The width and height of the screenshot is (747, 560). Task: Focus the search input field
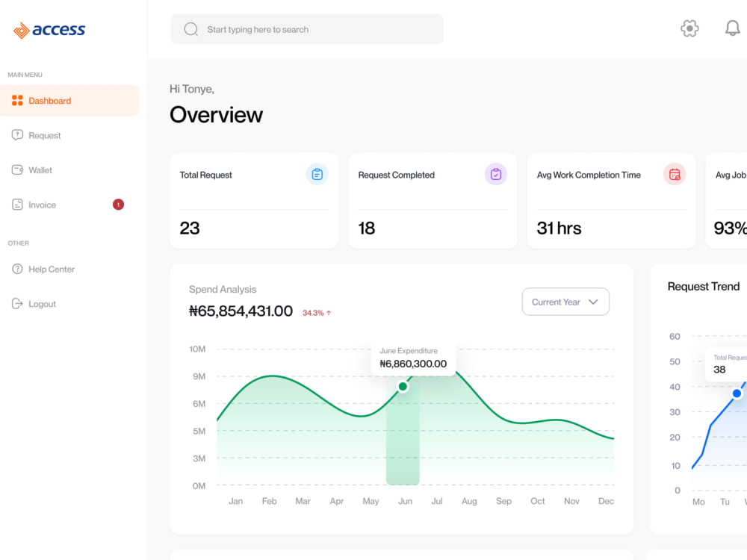pyautogui.click(x=307, y=29)
